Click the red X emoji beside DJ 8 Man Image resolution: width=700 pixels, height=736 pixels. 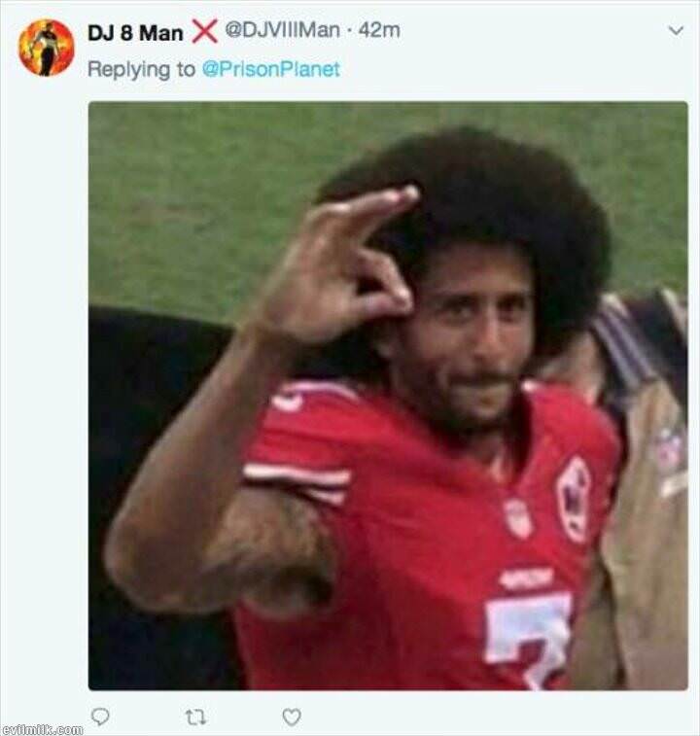tap(205, 31)
